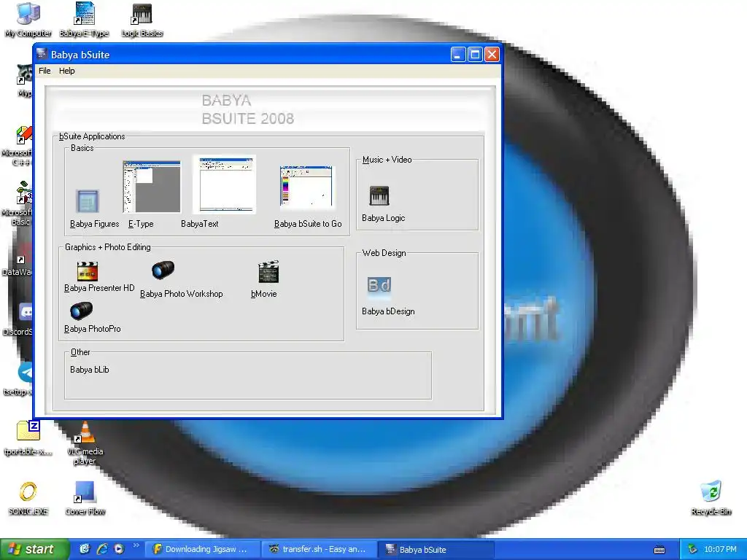Viewport: 747px width, 560px height.
Task: Open the Babya Figures icon
Action: [88, 201]
